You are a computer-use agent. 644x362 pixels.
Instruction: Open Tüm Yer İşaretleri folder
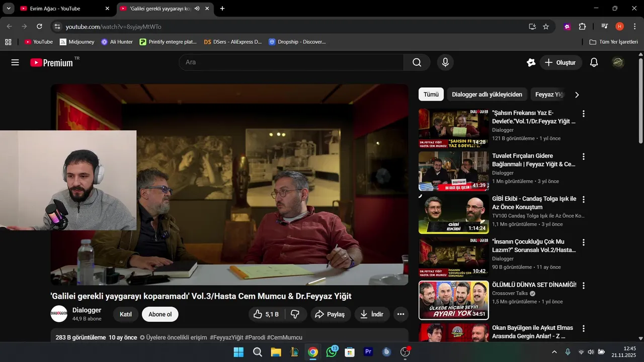click(613, 42)
